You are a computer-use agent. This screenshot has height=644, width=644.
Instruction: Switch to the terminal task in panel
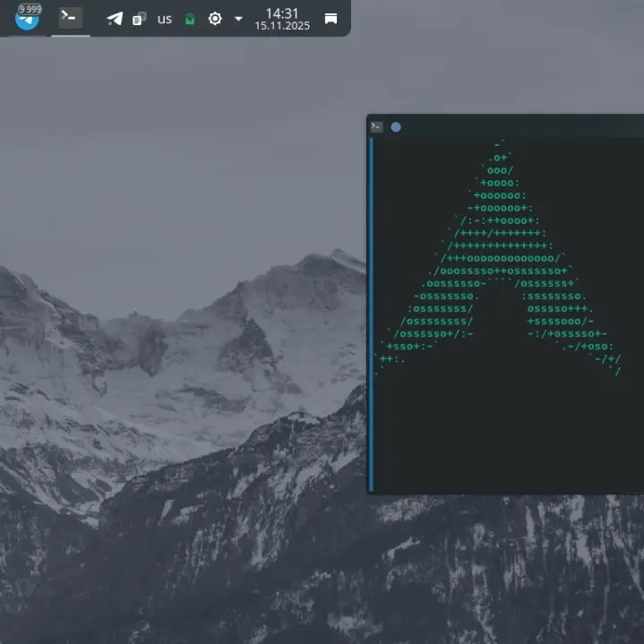70,18
